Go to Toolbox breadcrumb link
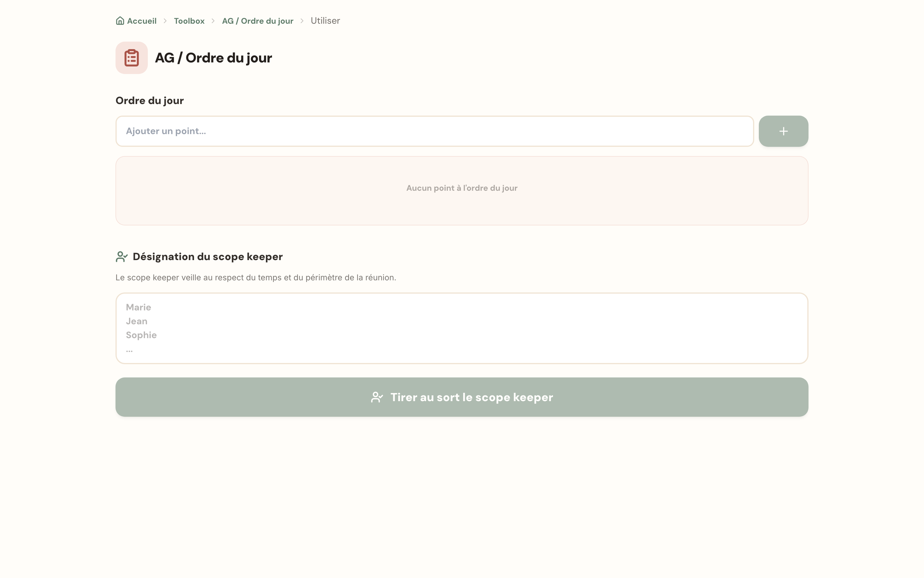924x578 pixels. coord(189,21)
